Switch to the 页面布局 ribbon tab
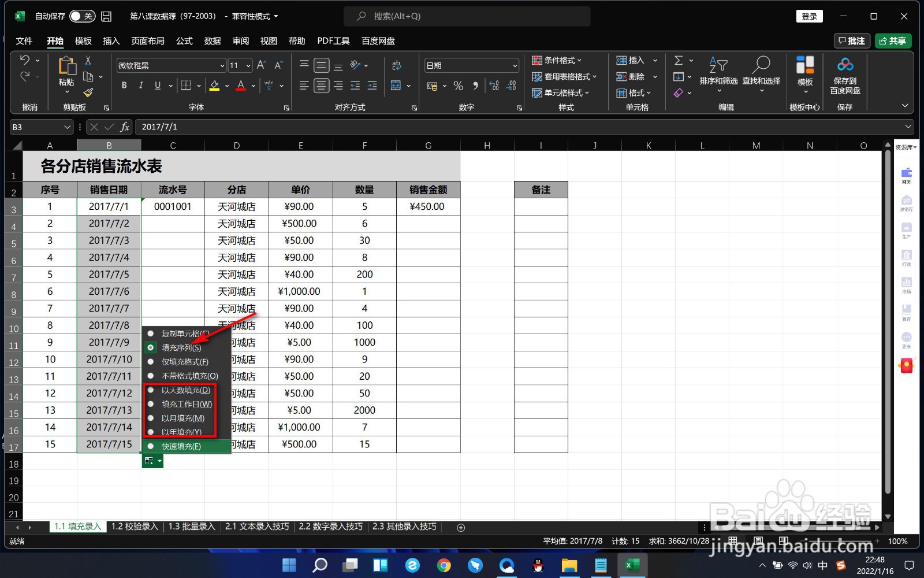The image size is (924, 578). (148, 41)
